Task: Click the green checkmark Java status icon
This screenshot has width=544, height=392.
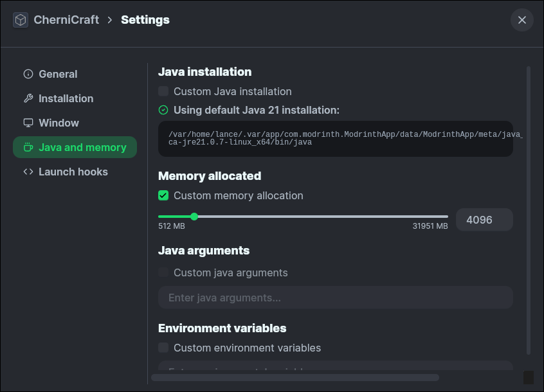Action: click(x=163, y=110)
